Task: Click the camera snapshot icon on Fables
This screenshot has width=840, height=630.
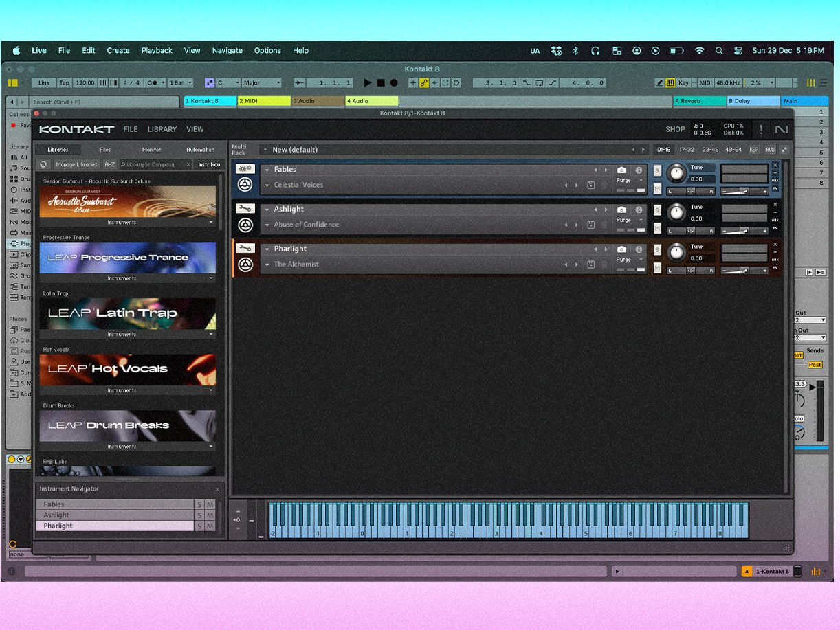Action: click(621, 170)
